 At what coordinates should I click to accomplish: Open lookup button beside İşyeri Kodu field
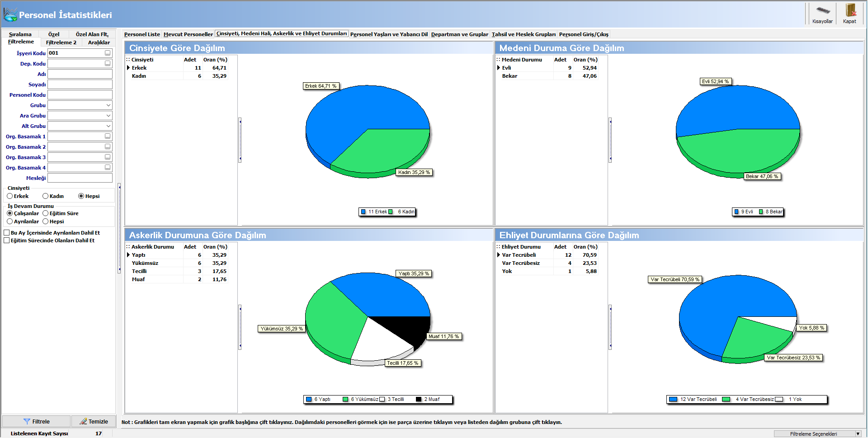click(x=108, y=53)
